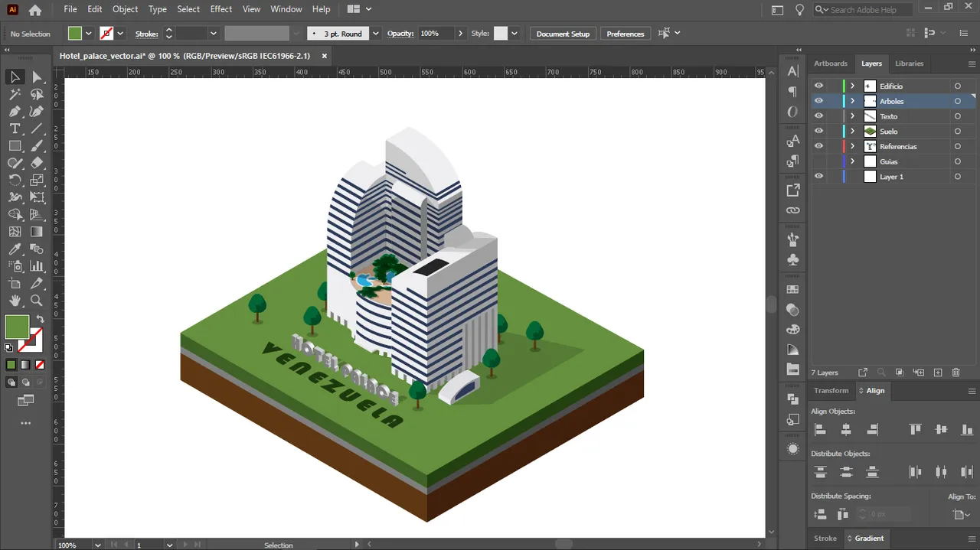This screenshot has width=980, height=550.
Task: Open the Window menu
Action: coord(286,9)
